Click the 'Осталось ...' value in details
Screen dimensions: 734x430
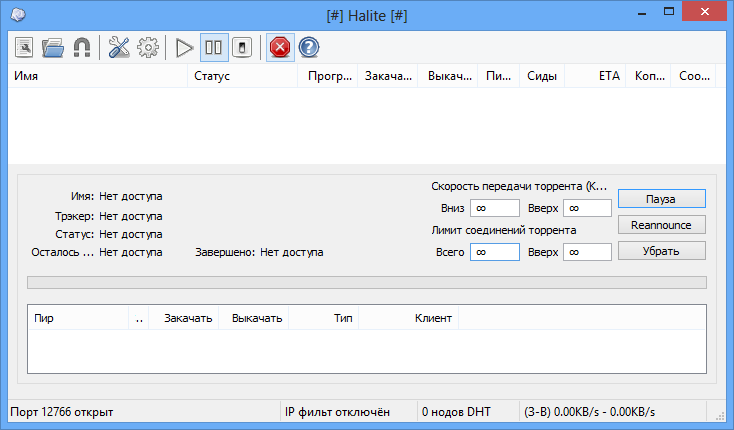(131, 252)
